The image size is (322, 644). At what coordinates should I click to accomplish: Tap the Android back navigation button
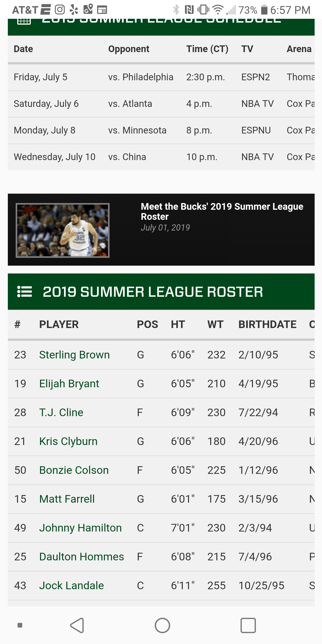click(77, 625)
